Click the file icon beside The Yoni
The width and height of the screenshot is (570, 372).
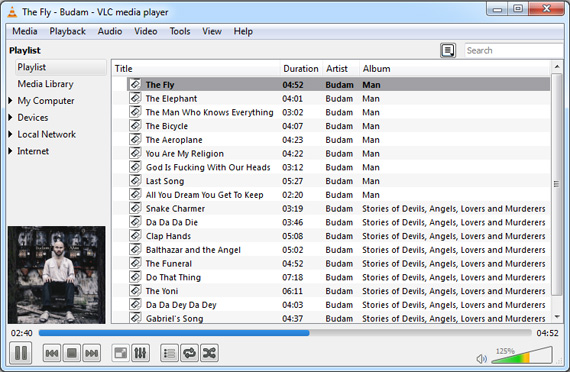pos(135,291)
